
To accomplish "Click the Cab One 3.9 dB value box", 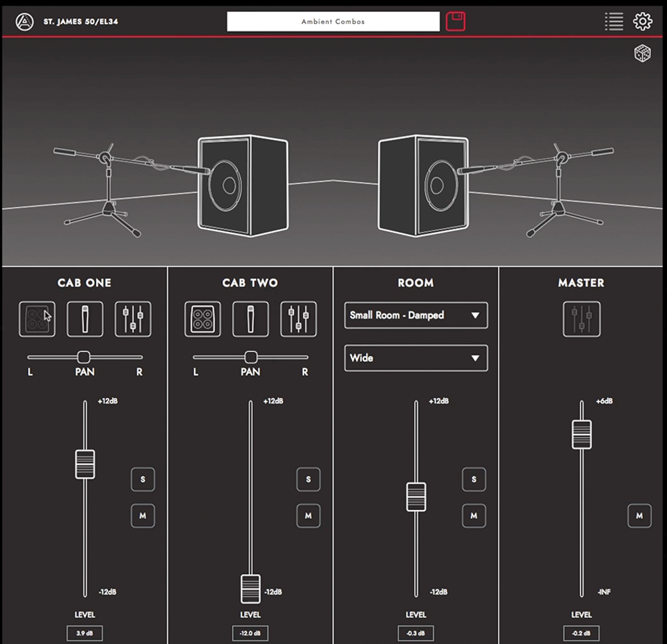I will point(85,633).
